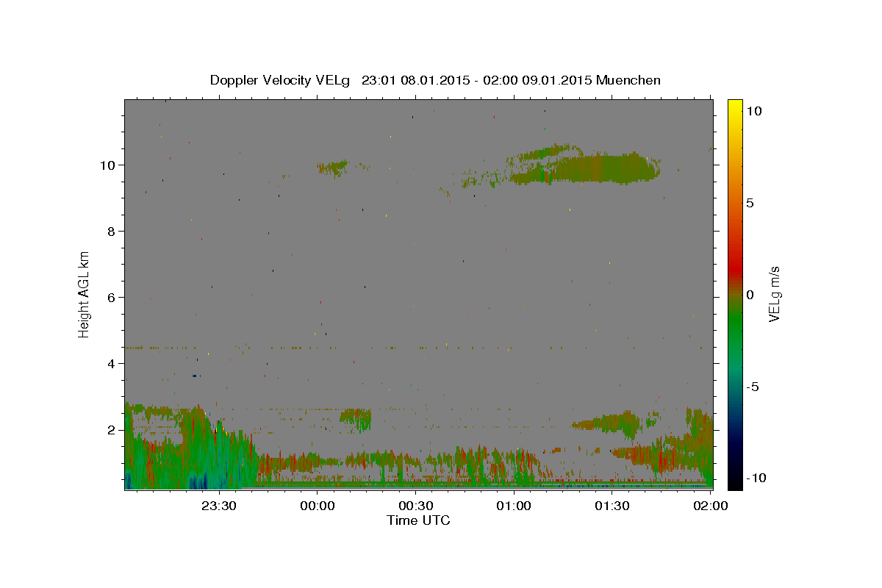Click the 01:00 time tick label

pyautogui.click(x=514, y=506)
